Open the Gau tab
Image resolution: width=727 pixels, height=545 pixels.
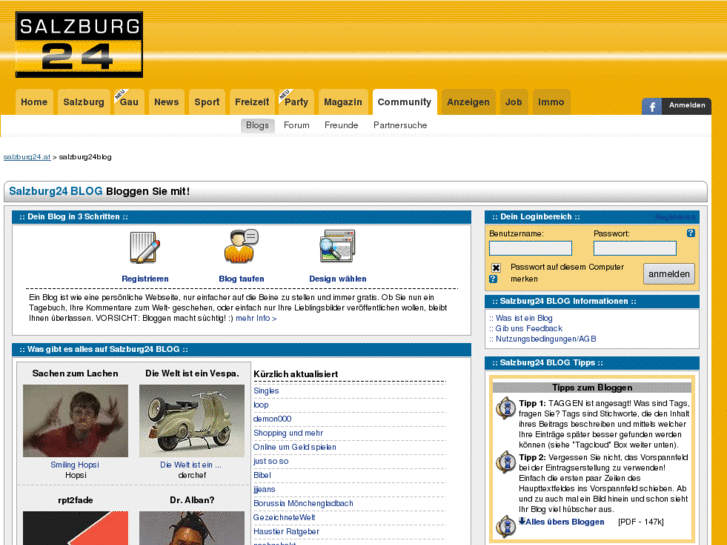tap(129, 102)
